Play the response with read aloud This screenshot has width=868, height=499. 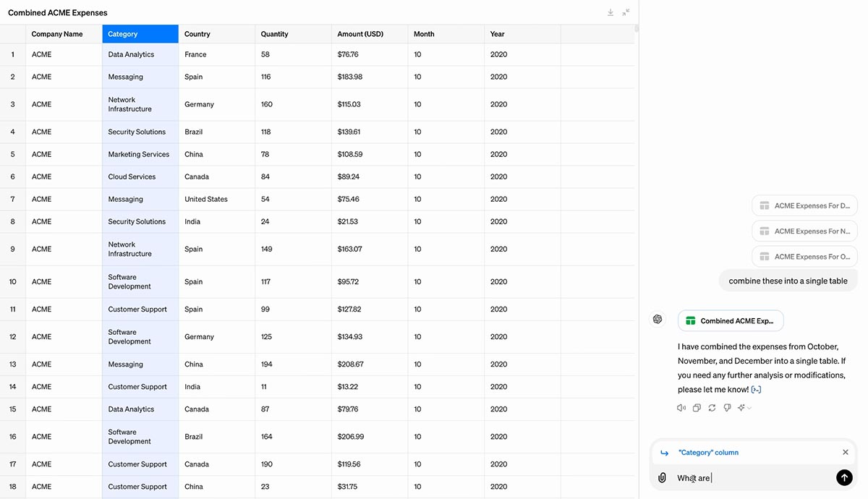(x=681, y=408)
